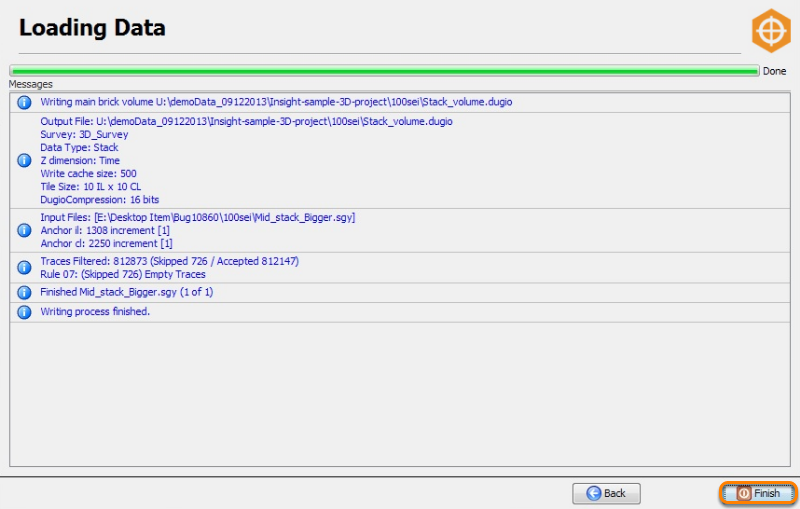Click info icon beside Anchor il message
The height and width of the screenshot is (509, 800).
coord(24,231)
